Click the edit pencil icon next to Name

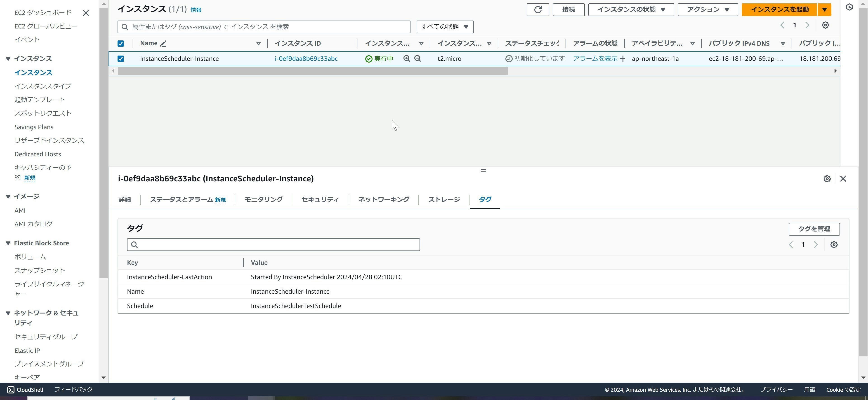(163, 43)
